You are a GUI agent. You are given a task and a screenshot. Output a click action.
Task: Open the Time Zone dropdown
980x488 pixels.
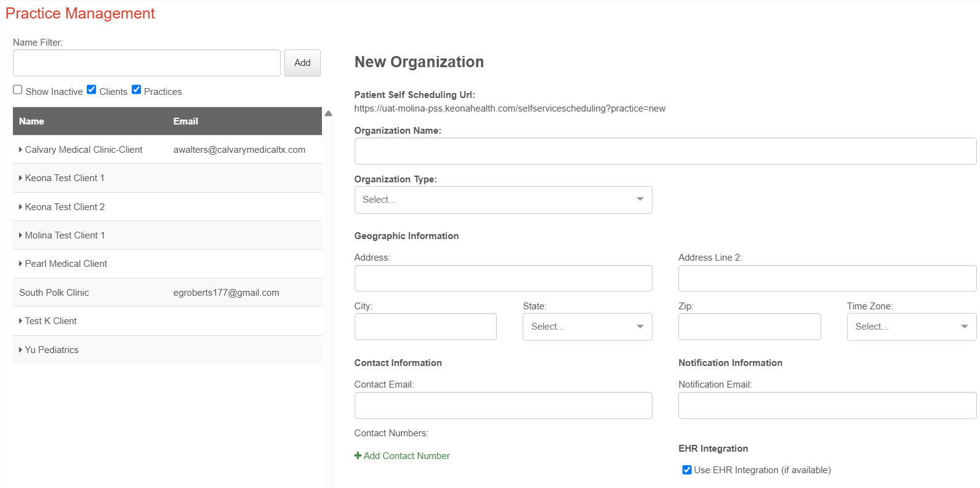click(x=911, y=327)
